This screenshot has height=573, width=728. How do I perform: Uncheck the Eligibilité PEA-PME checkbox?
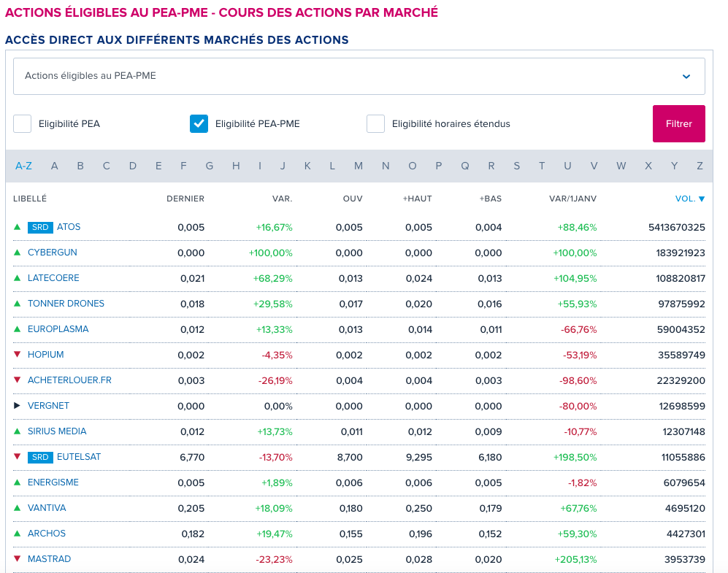point(199,124)
